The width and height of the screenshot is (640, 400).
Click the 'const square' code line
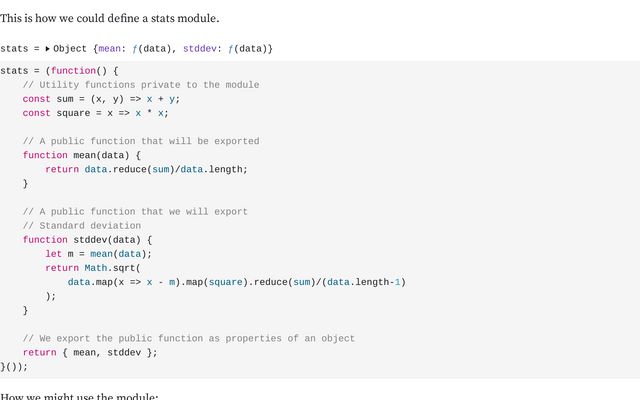pos(95,113)
